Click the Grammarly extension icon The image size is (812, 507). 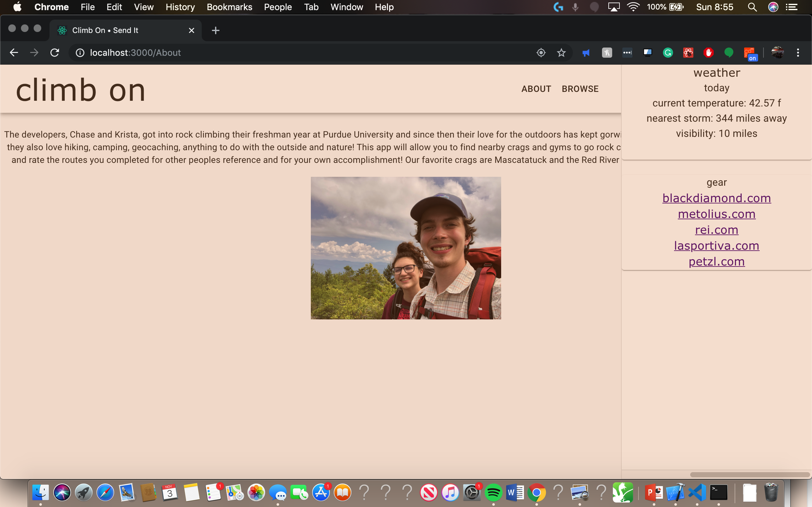[x=668, y=53]
